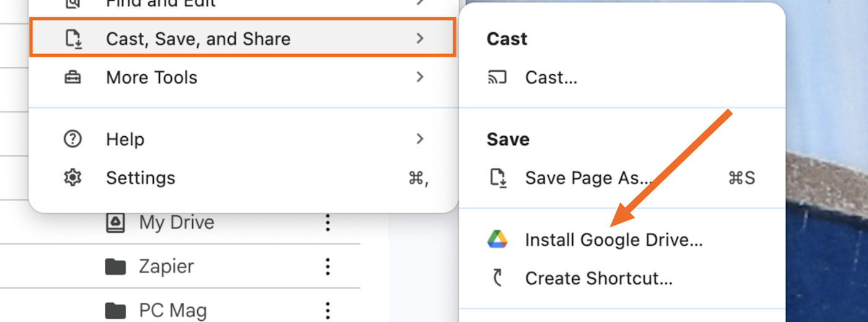868x322 pixels.
Task: Click the Help question mark icon
Action: click(73, 139)
